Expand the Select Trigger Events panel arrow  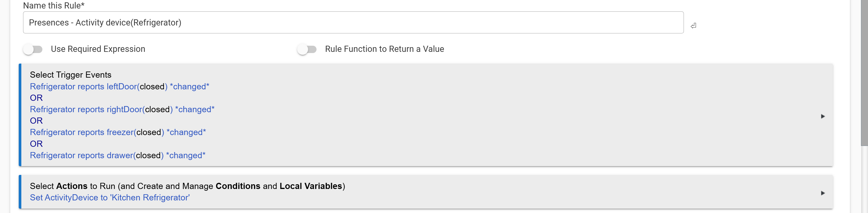[x=822, y=116]
